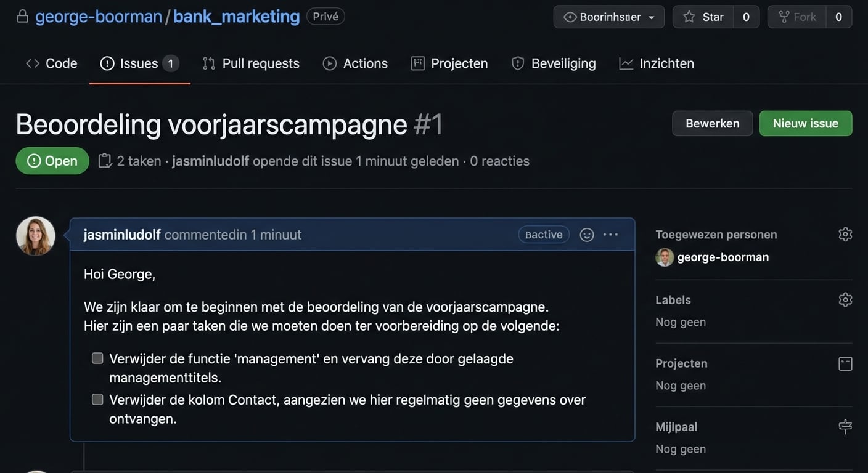Check the task about removing 'management' function
The width and height of the screenshot is (868, 473).
point(97,358)
